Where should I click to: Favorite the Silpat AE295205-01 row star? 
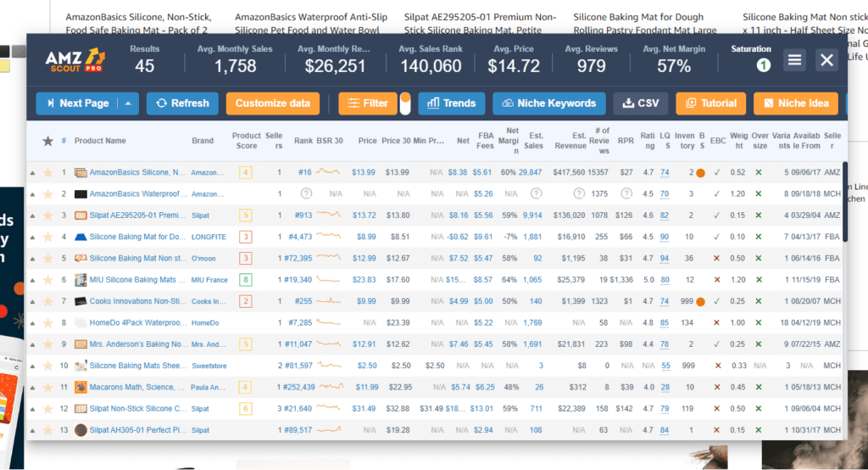pos(48,215)
